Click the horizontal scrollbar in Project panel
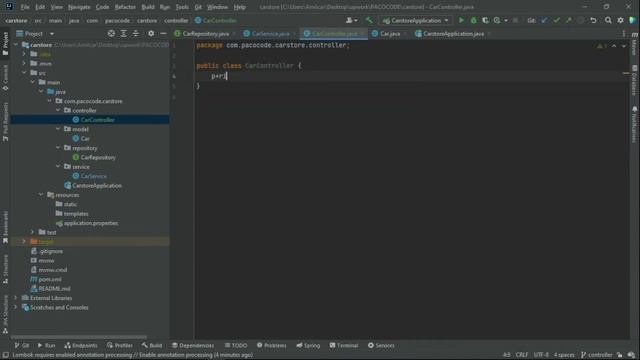This screenshot has height=360, width=640. (79, 337)
